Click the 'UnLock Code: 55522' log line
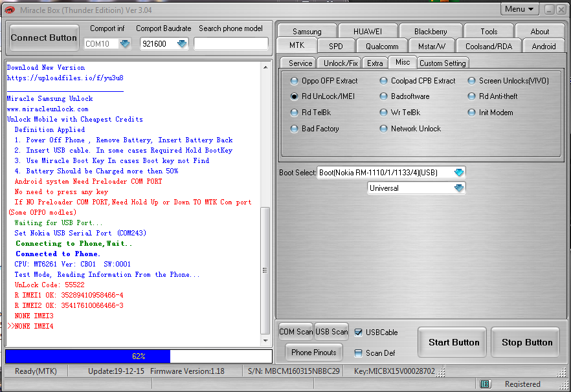The width and height of the screenshot is (571, 392). (x=49, y=285)
